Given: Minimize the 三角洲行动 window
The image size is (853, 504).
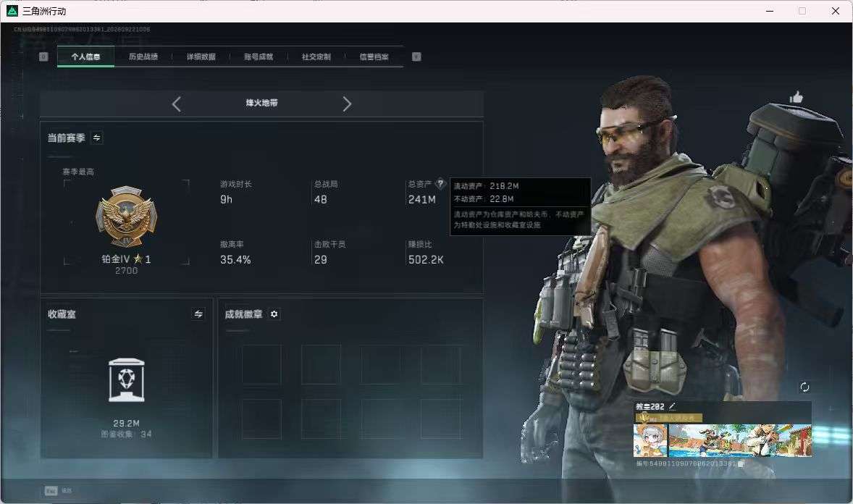Looking at the screenshot, I should tap(769, 11).
